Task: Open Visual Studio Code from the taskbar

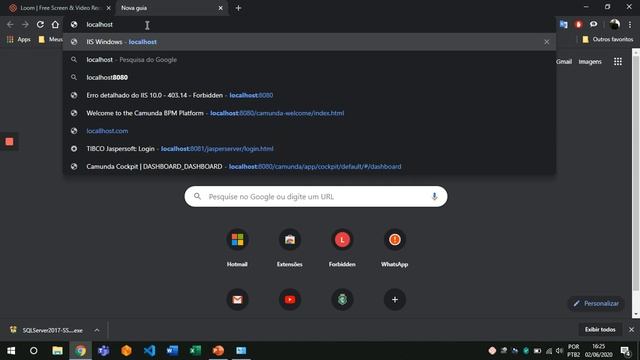Action: coord(149,351)
